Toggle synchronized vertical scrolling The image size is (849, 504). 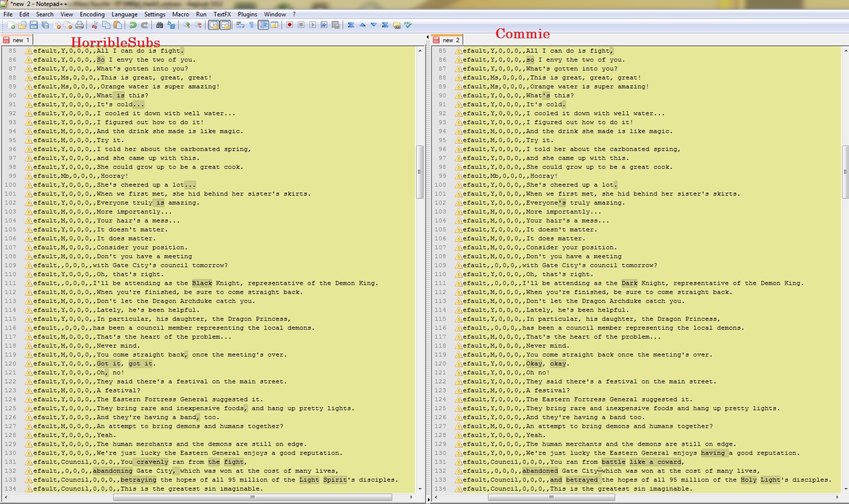(213, 25)
